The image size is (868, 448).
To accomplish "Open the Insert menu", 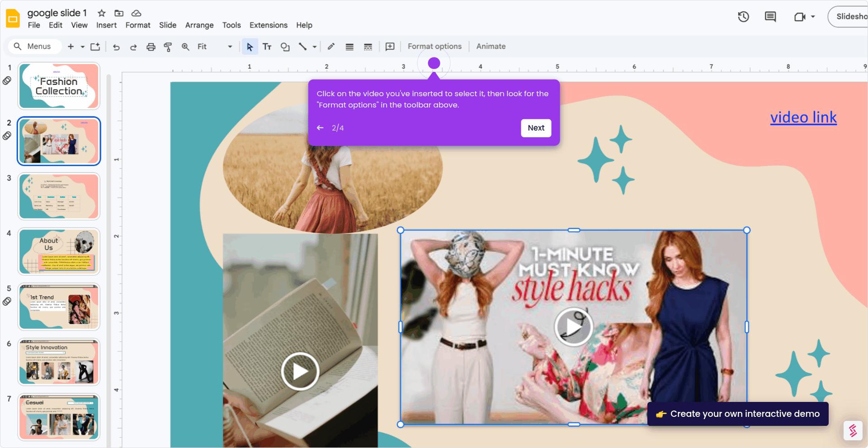I will pos(106,25).
